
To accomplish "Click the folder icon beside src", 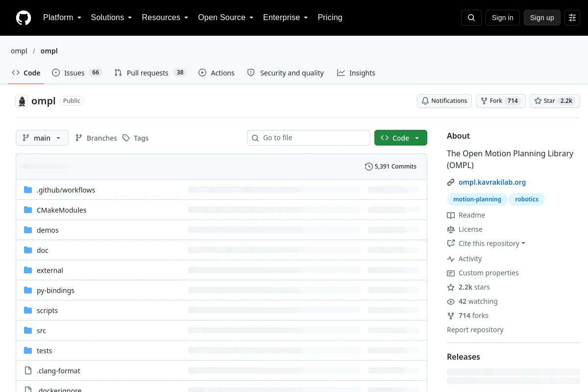I will 28,330.
